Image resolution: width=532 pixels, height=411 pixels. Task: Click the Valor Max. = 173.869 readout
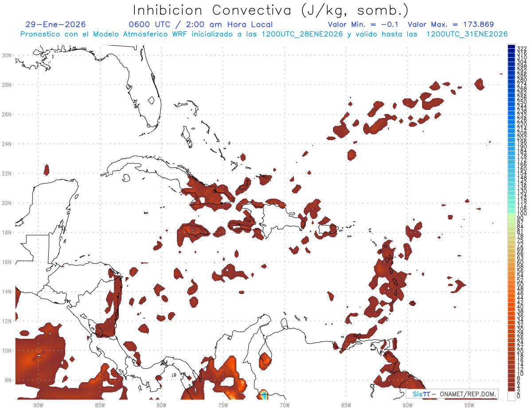[x=450, y=24]
